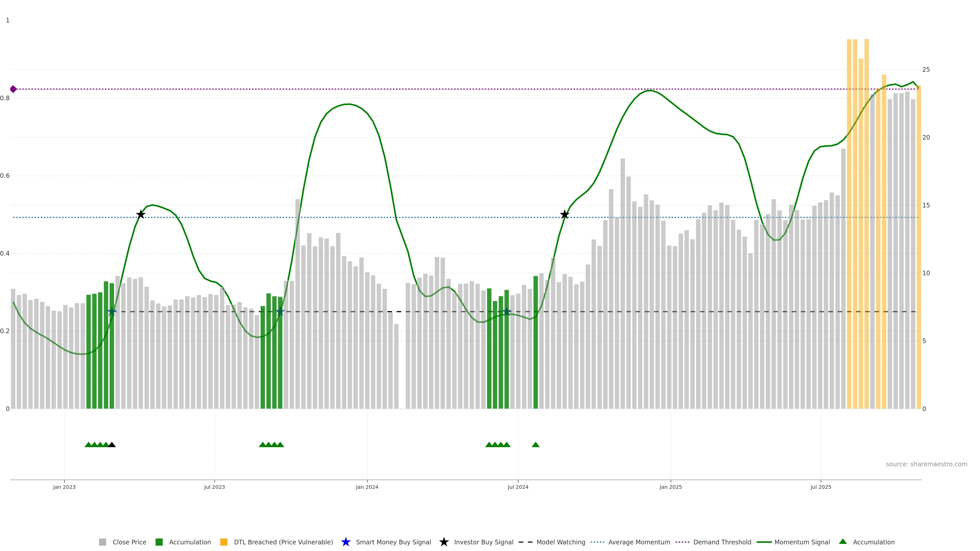This screenshot has height=551, width=980.
Task: Toggle the Model Watching legend entry
Action: click(560, 542)
